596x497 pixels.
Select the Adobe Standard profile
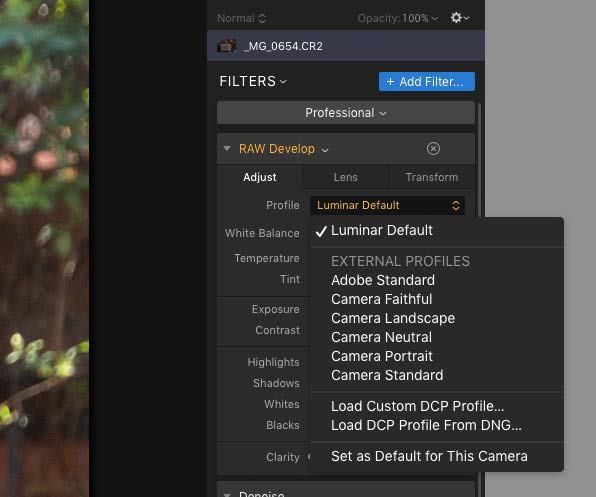(436, 280)
